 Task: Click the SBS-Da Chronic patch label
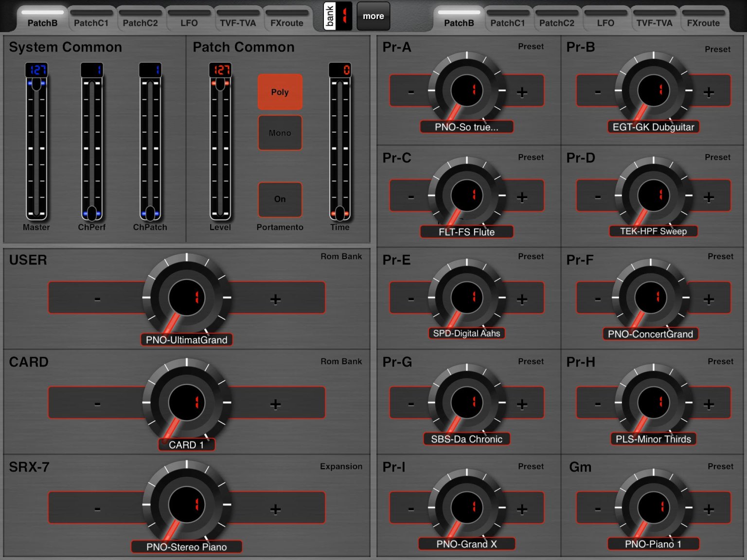click(x=467, y=439)
